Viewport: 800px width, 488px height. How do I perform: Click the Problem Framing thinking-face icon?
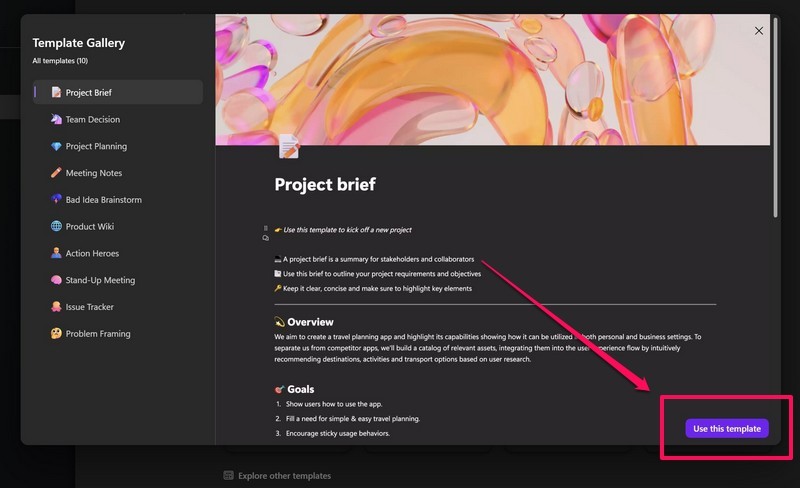pos(56,334)
